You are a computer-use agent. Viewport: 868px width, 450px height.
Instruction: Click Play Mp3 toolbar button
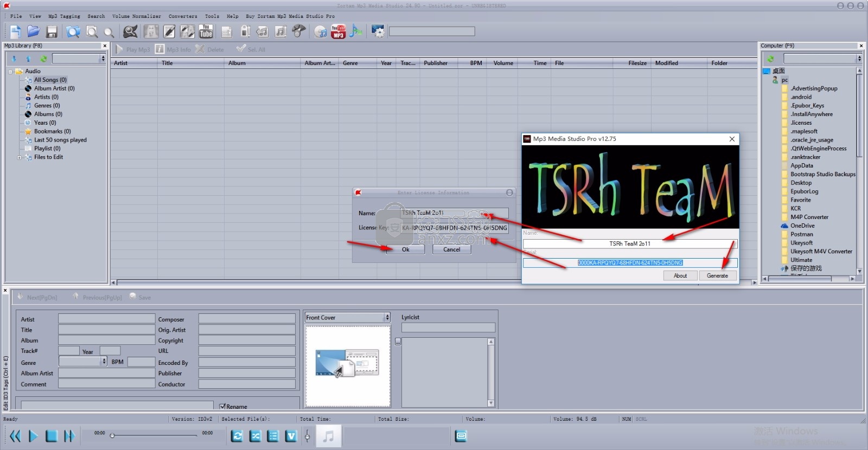pyautogui.click(x=132, y=49)
